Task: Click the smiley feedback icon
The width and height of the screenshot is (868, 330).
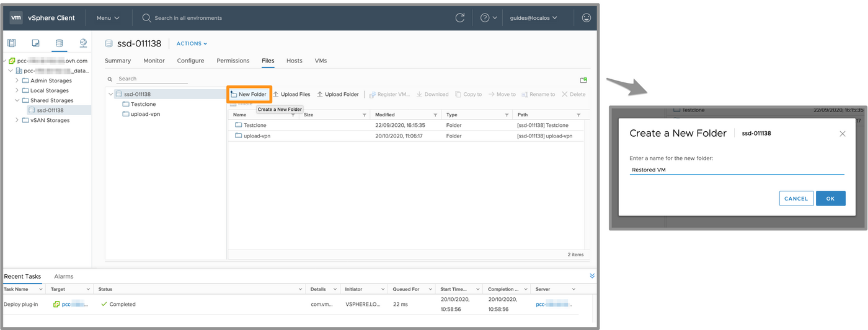Action: click(587, 18)
